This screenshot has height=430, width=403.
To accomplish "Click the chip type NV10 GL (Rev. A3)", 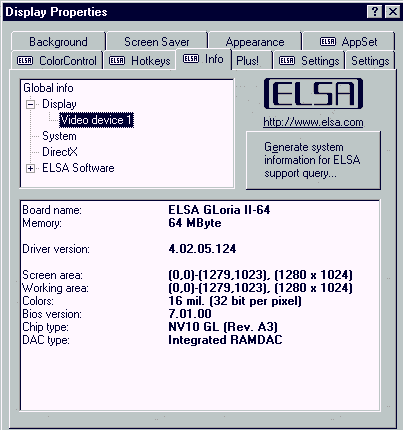I will click(223, 327).
